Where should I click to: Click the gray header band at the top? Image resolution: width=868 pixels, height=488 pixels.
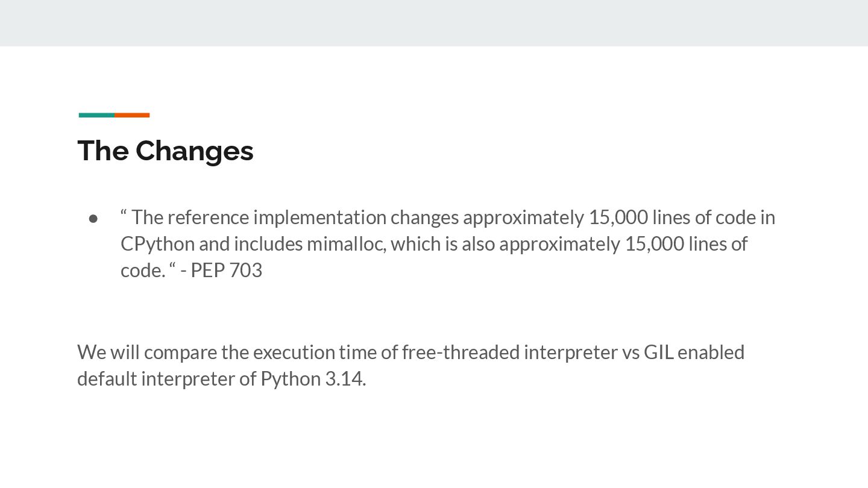coord(434,23)
